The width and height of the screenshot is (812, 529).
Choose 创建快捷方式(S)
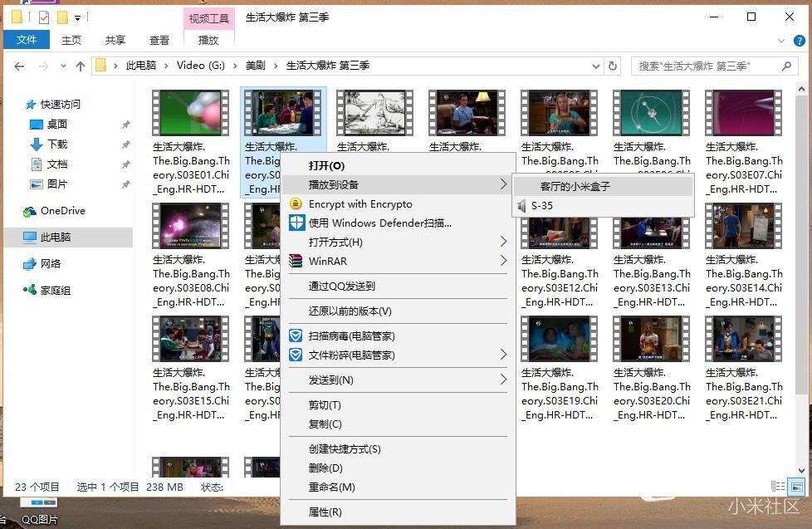coord(398,448)
